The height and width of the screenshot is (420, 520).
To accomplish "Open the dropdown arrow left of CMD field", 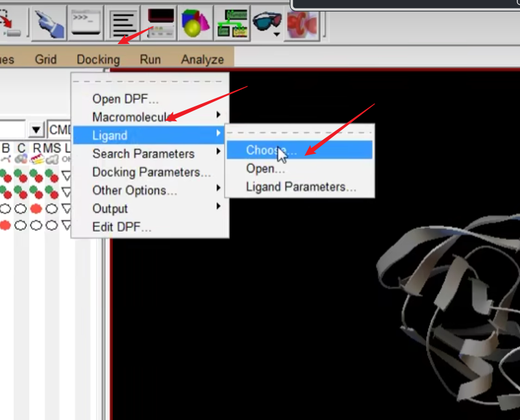I will (x=36, y=129).
